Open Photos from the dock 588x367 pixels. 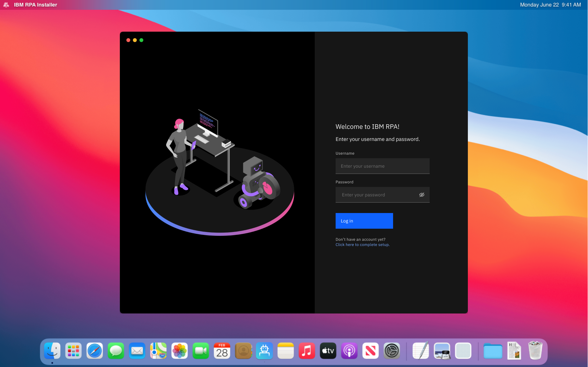(x=180, y=351)
